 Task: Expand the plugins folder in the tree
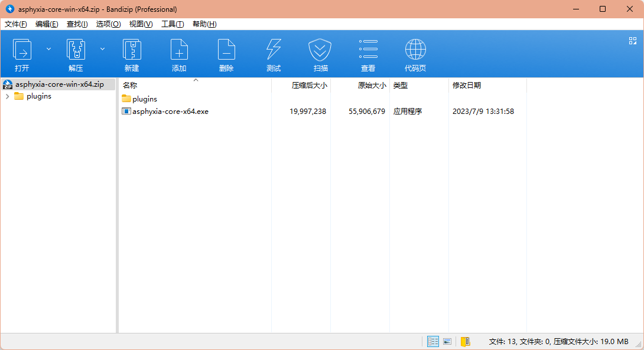coord(7,96)
